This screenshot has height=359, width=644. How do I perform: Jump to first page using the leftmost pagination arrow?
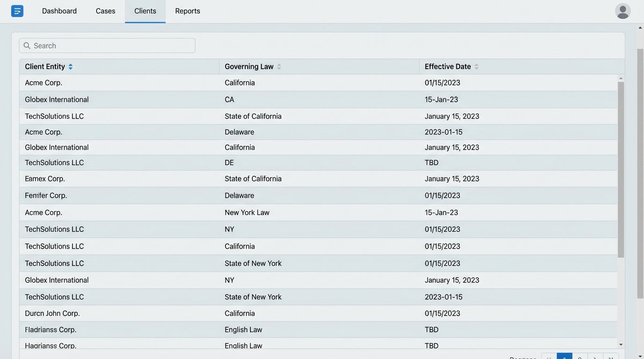point(548,357)
